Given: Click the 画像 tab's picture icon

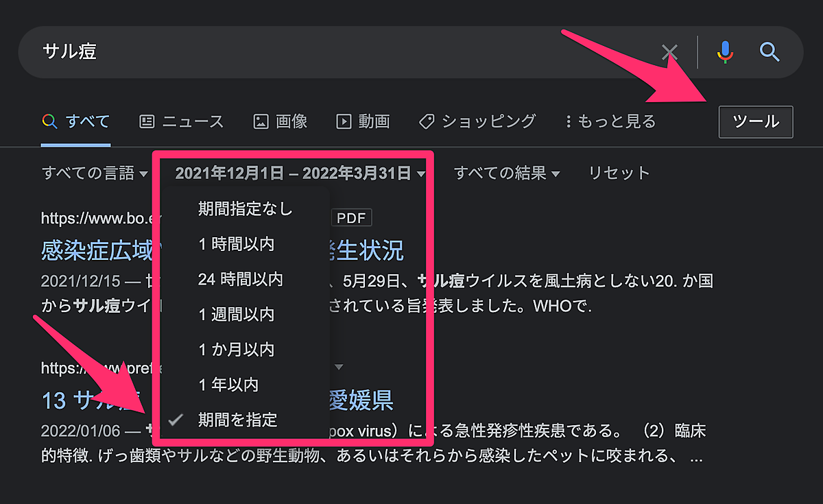Looking at the screenshot, I should 261,122.
